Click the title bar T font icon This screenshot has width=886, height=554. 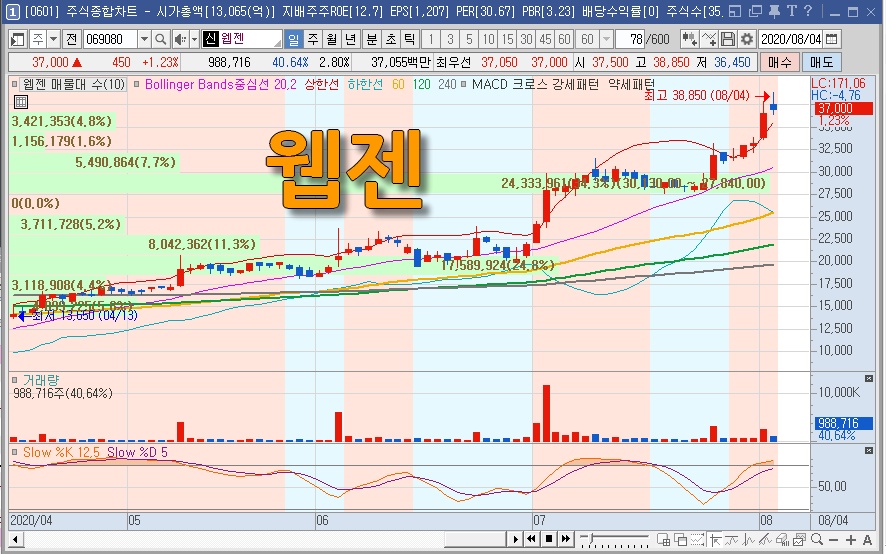[792, 11]
